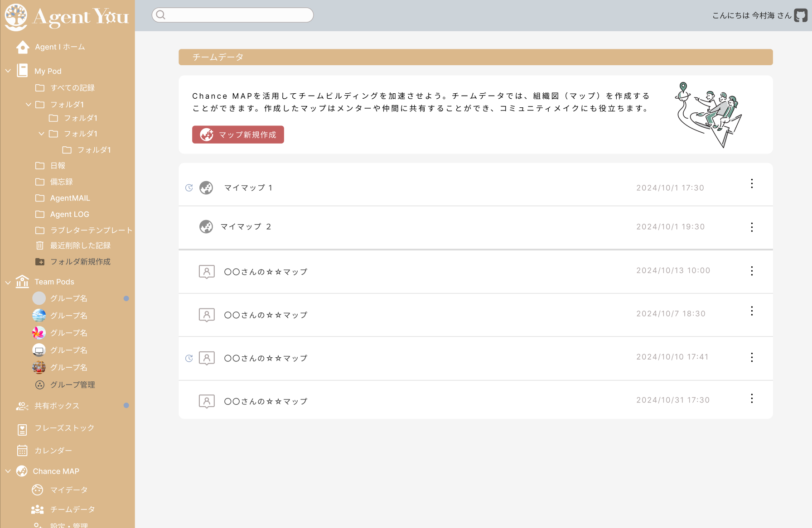Select チームデータ in the sidebar
This screenshot has width=812, height=528.
click(x=72, y=509)
